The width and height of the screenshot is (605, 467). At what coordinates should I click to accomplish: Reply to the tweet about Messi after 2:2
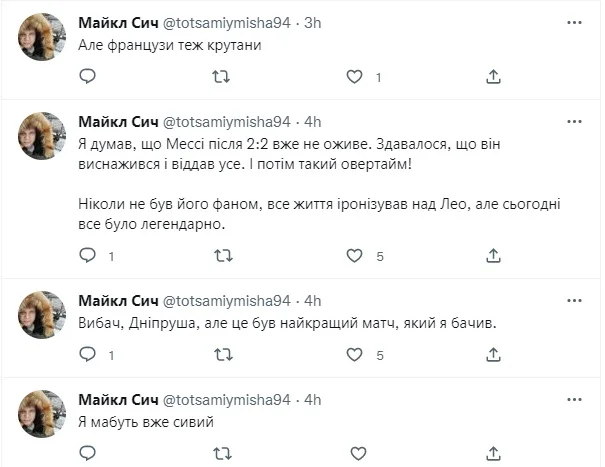coord(87,256)
